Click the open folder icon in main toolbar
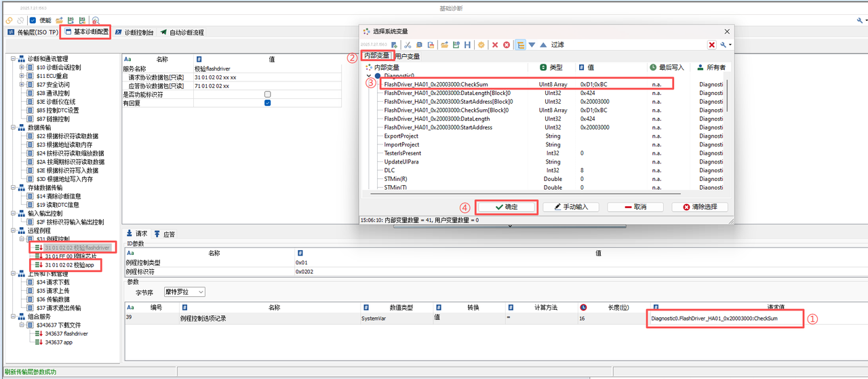 (60, 20)
